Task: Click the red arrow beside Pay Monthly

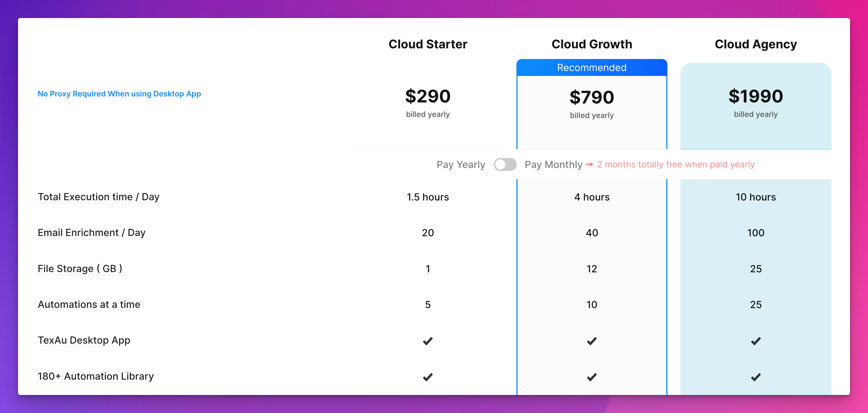Action: (x=589, y=164)
